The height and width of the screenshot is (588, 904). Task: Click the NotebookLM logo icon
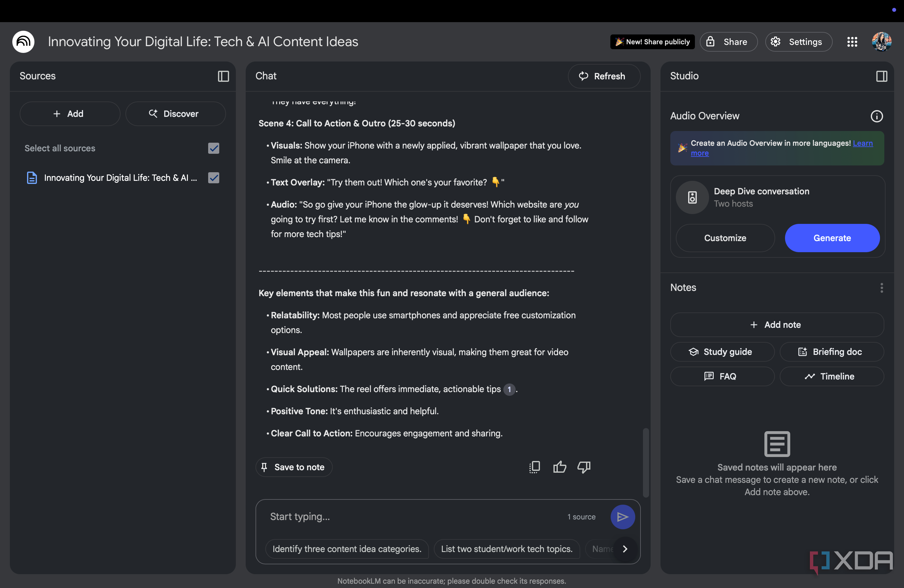(x=23, y=42)
